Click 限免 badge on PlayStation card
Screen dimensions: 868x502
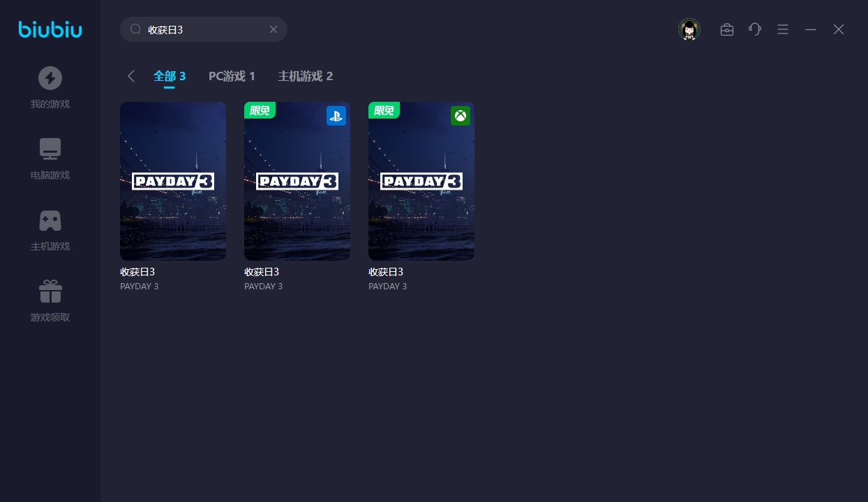coord(260,110)
